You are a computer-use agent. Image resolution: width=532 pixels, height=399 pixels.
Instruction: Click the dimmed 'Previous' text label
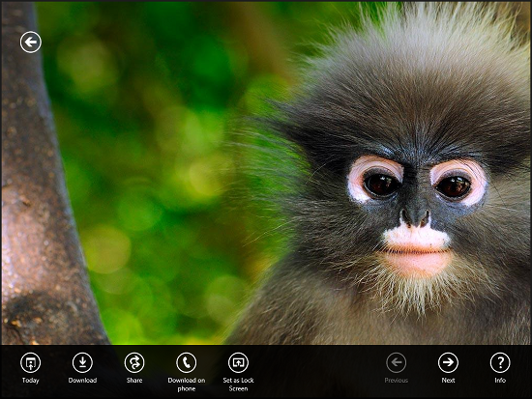(397, 381)
